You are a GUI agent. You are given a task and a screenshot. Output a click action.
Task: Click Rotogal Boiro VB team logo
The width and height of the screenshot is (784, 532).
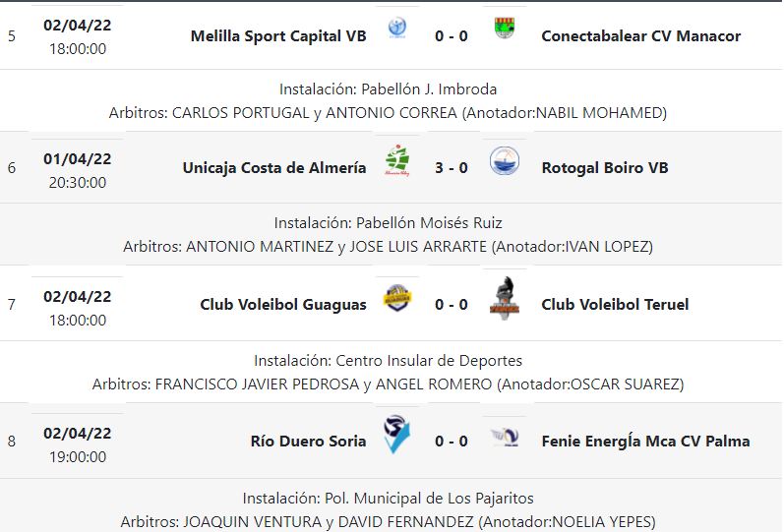505,160
